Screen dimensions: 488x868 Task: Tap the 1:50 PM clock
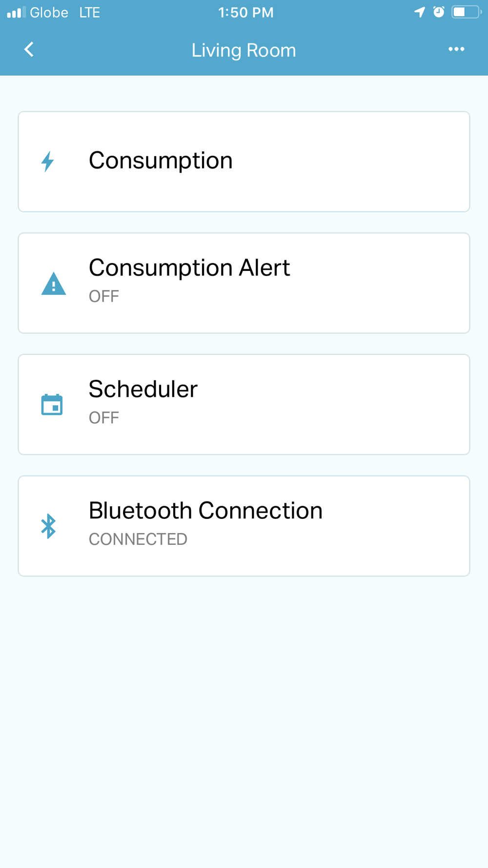coord(246,12)
